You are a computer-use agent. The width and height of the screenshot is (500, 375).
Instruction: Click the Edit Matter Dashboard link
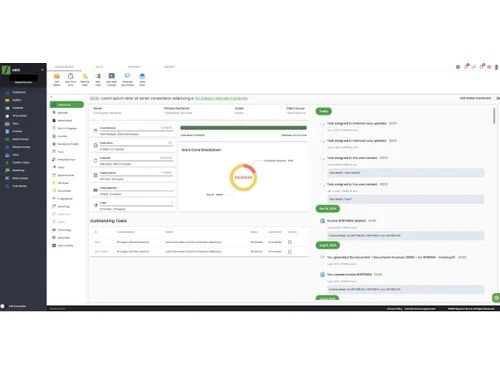point(475,98)
